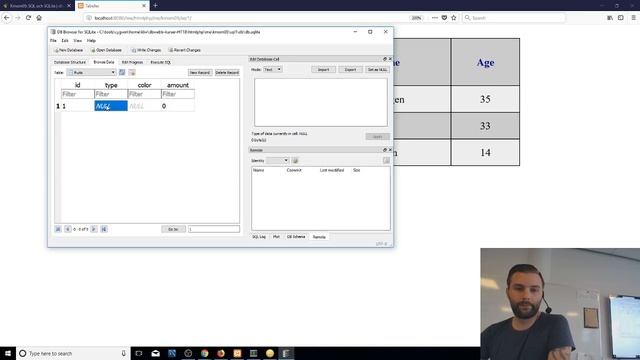Click the Set as NULL button
The image size is (640, 360).
click(377, 69)
